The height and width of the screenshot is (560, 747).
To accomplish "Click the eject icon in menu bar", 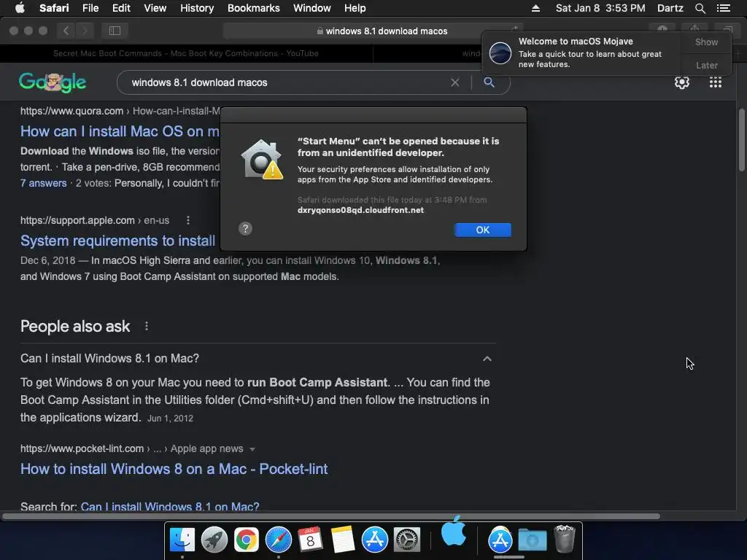I will coord(535,8).
